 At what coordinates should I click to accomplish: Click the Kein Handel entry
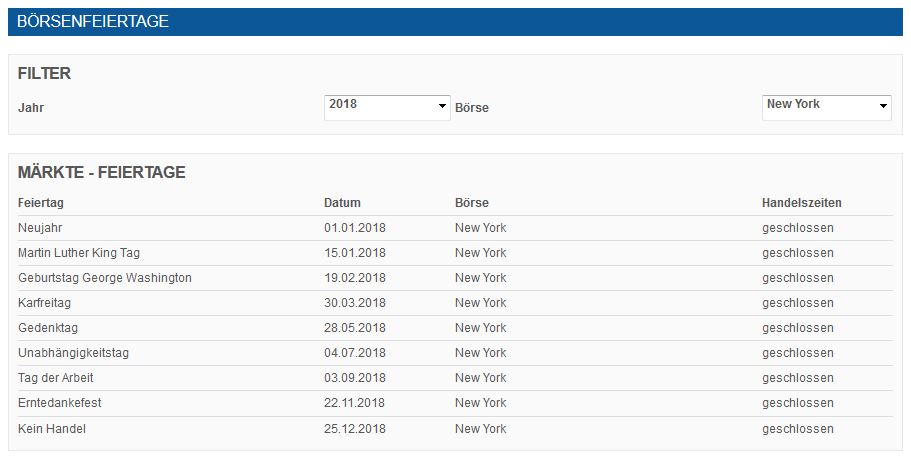tap(51, 429)
